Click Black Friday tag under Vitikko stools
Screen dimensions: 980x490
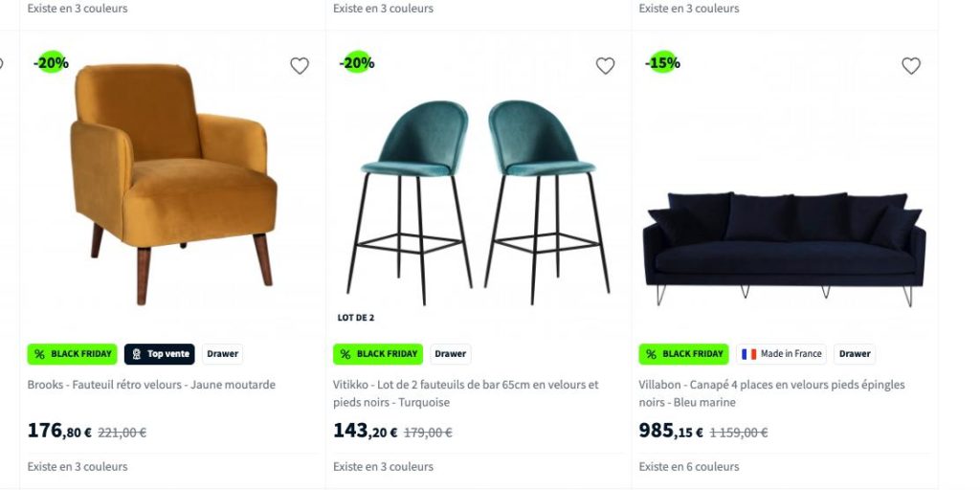[x=377, y=354]
